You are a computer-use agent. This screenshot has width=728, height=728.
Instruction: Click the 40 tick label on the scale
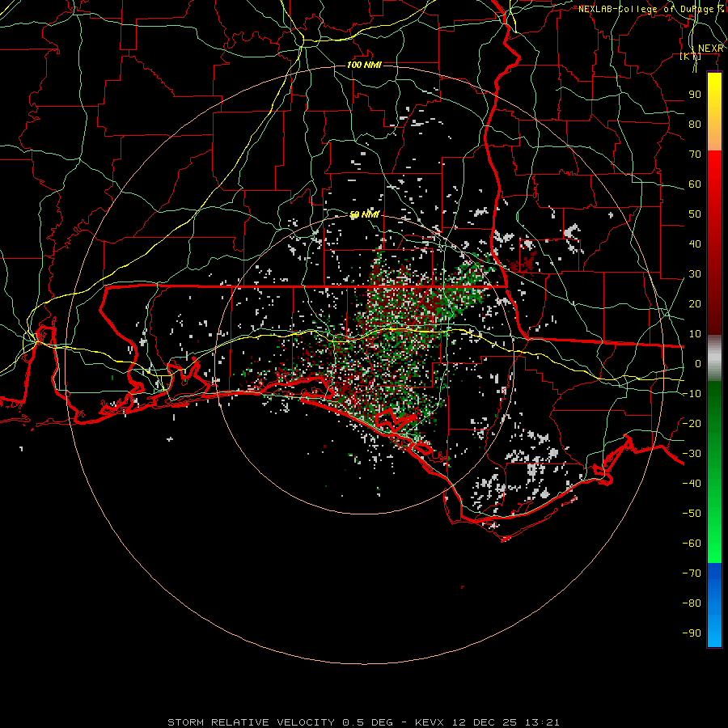coord(695,243)
